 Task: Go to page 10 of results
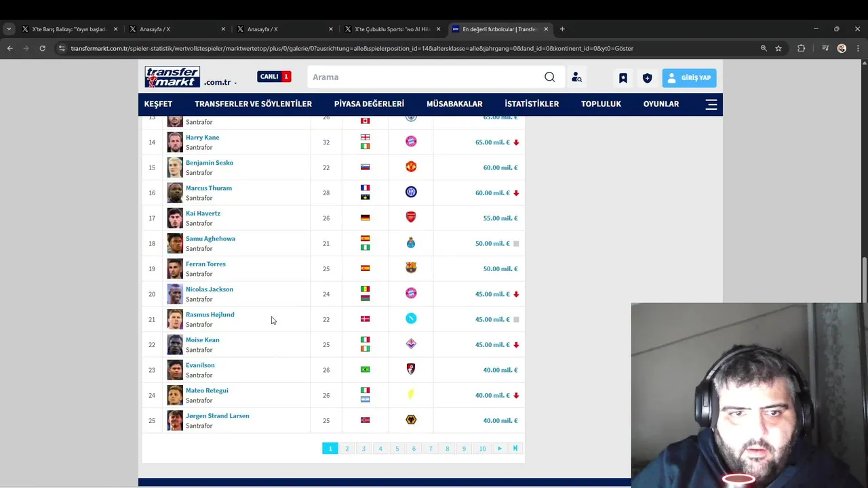click(x=482, y=449)
